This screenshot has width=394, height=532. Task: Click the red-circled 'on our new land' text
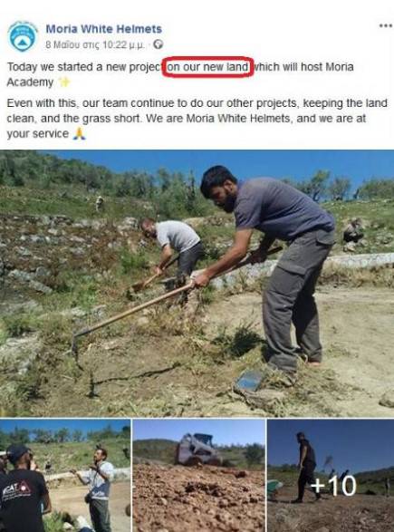pyautogui.click(x=207, y=67)
